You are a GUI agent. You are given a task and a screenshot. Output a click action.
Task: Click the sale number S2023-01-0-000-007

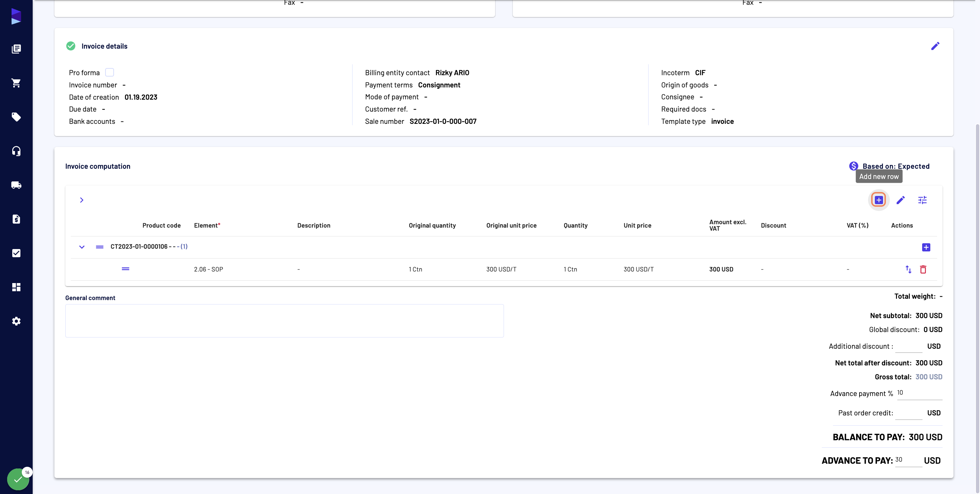(x=443, y=121)
